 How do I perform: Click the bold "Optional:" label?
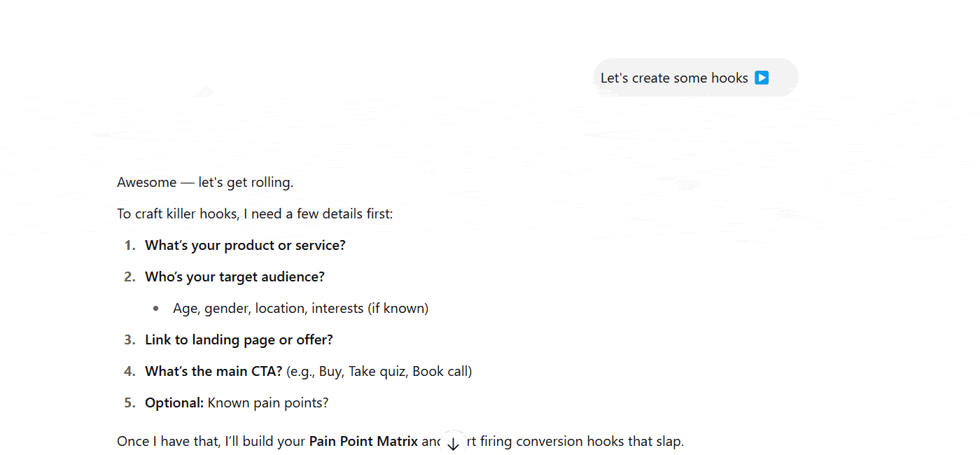[174, 402]
